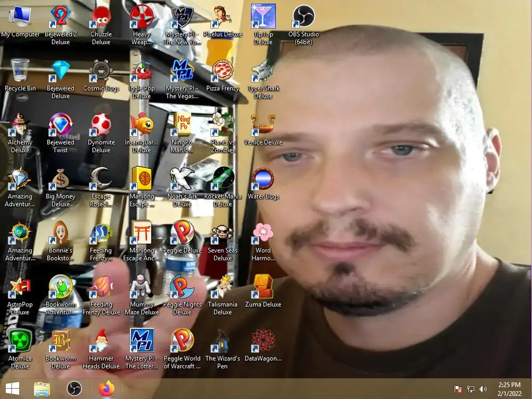532x399 pixels.
Task: Click the NingPo MahJong shortcut
Action: [182, 134]
